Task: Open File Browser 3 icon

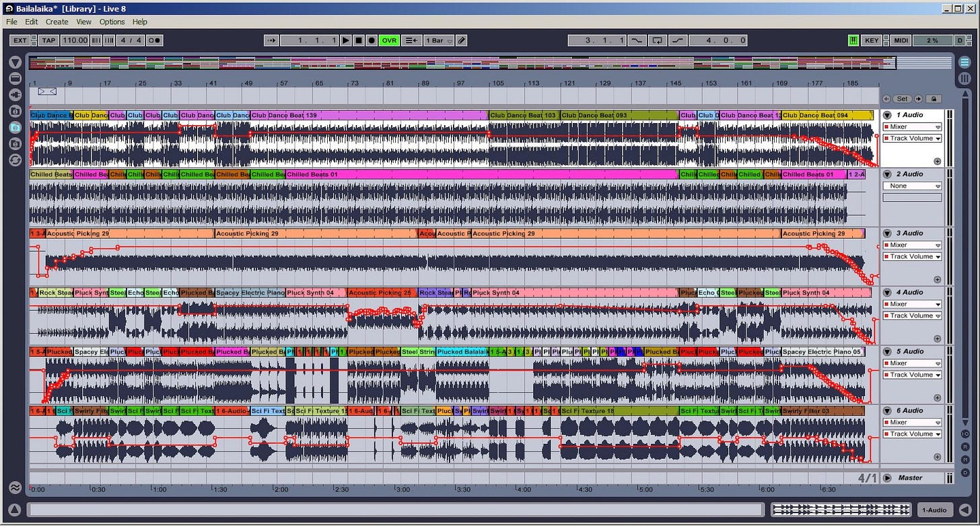Action: tap(15, 143)
